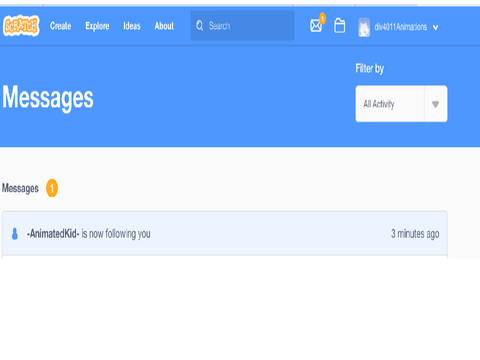Click the 'is now following you' text
The image size is (480, 360).
click(x=116, y=234)
